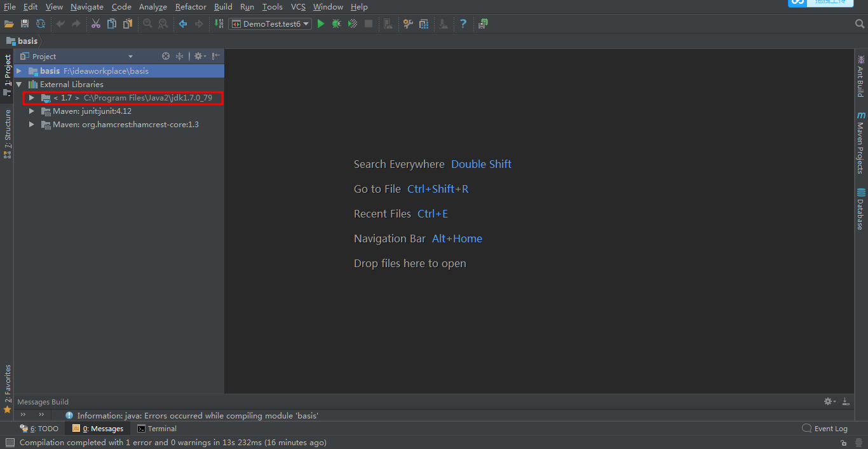The width and height of the screenshot is (868, 449).
Task: Run with Coverage icon
Action: (x=353, y=24)
